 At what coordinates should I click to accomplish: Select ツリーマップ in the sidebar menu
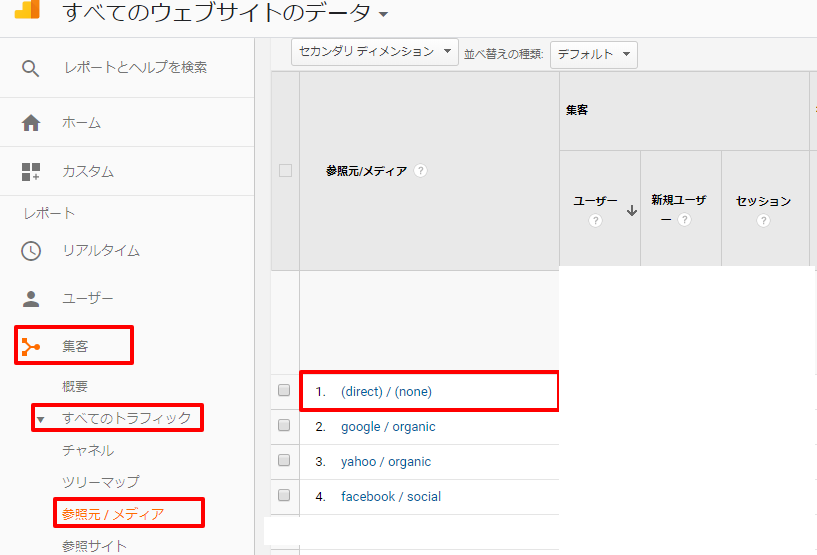pyautogui.click(x=100, y=482)
